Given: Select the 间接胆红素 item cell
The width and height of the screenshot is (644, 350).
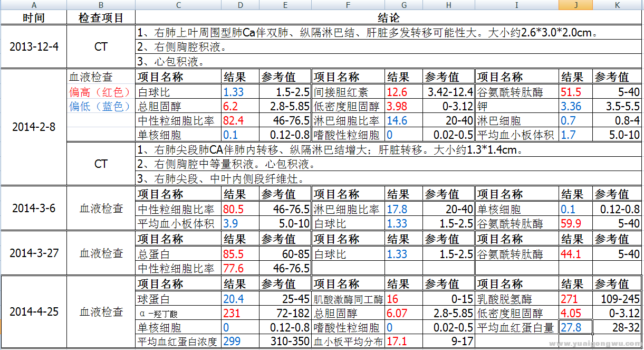Looking at the screenshot, I should click(x=348, y=92).
